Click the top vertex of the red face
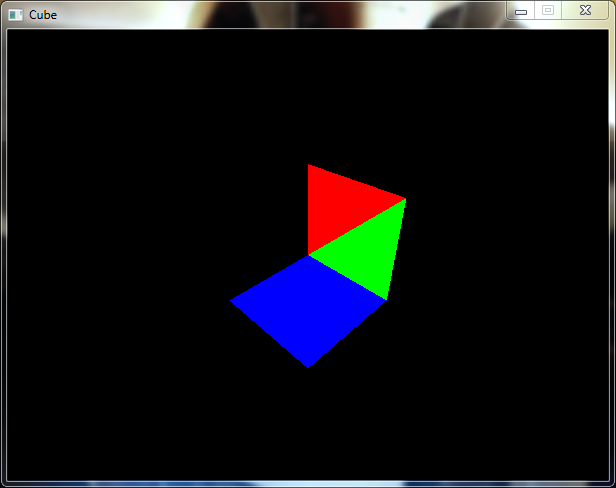Viewport: 616px width, 488px height. [308, 165]
